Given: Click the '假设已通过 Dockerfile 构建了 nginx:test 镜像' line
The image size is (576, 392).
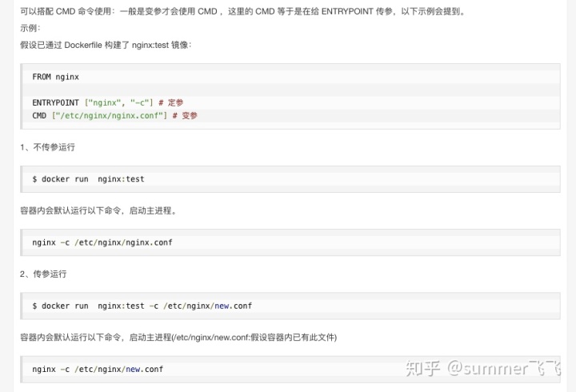Looking at the screenshot, I should pos(106,45).
